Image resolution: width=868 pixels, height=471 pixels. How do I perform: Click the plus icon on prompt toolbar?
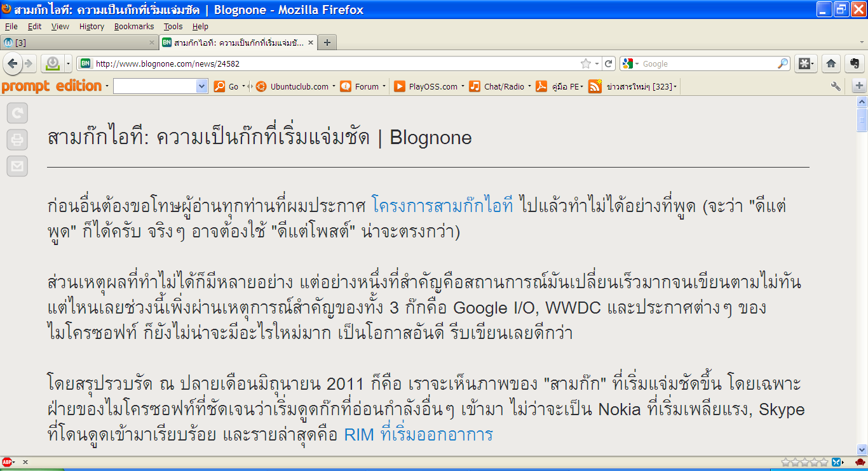(859, 86)
